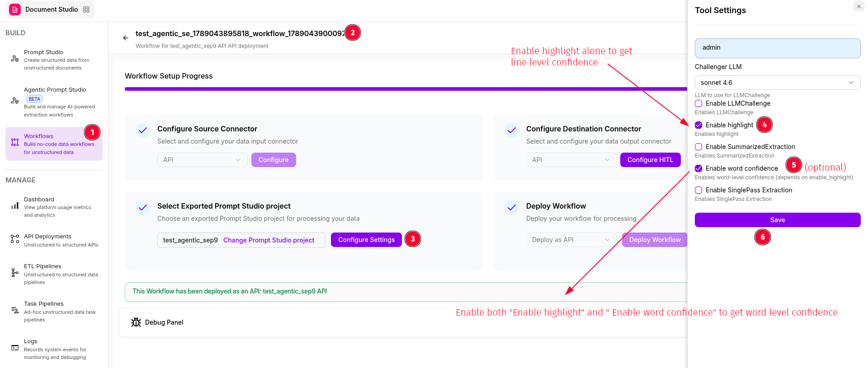Open the app switcher grid icon
This screenshot has height=368, width=868.
(x=86, y=9)
